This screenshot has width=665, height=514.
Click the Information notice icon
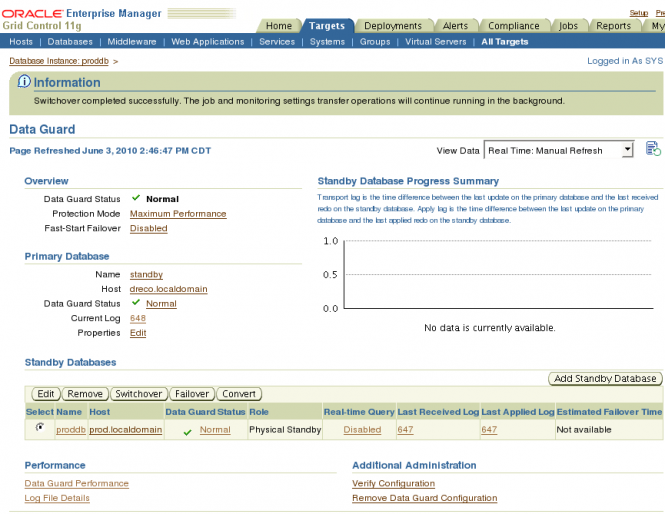coord(24,81)
